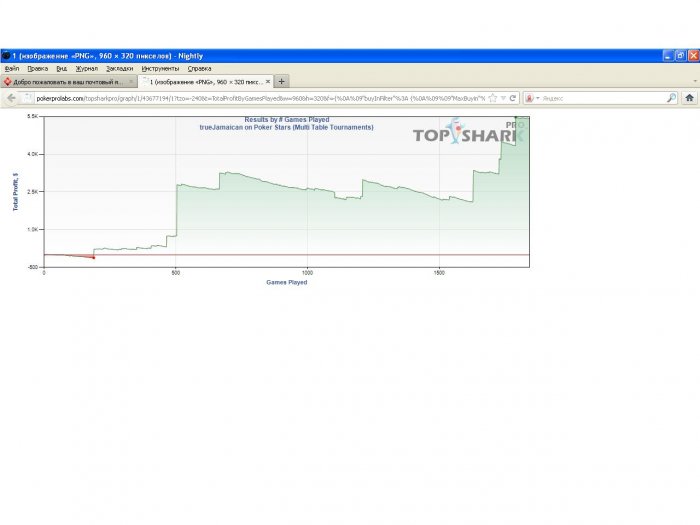Open a new tab with the plus button
Image resolution: width=700 pixels, height=525 pixels.
(281, 81)
